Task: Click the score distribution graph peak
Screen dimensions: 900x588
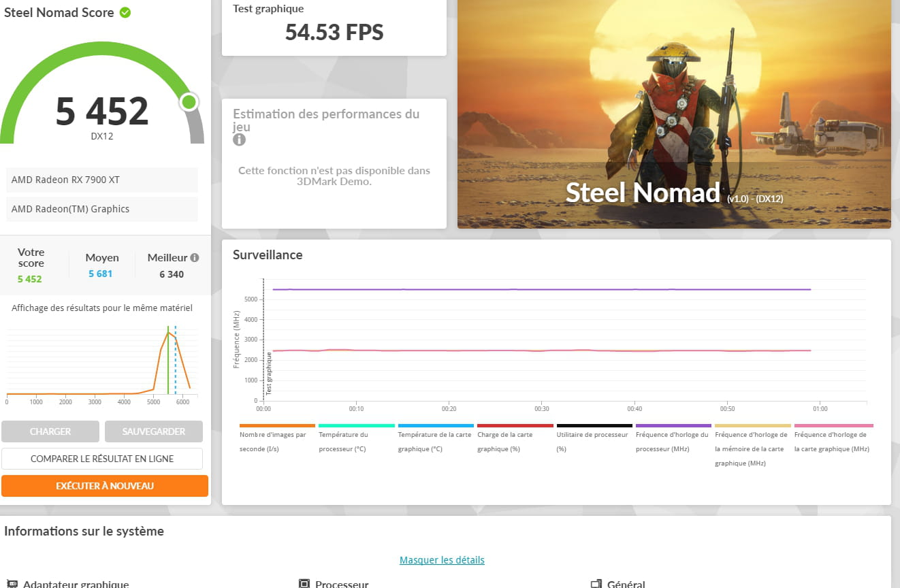Action: coord(168,332)
